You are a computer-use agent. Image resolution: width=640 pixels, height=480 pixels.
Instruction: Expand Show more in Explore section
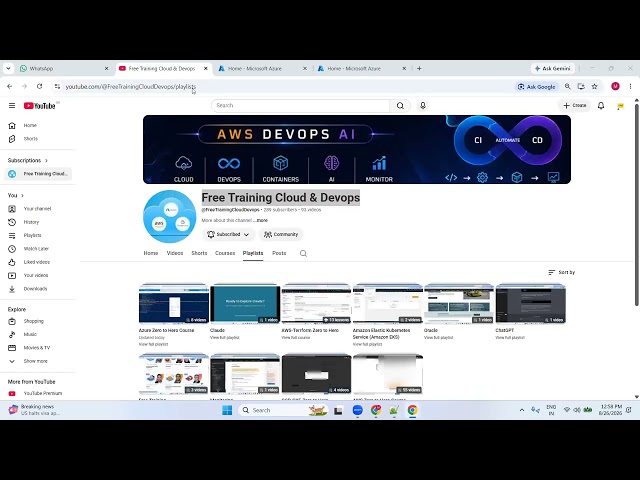point(35,361)
